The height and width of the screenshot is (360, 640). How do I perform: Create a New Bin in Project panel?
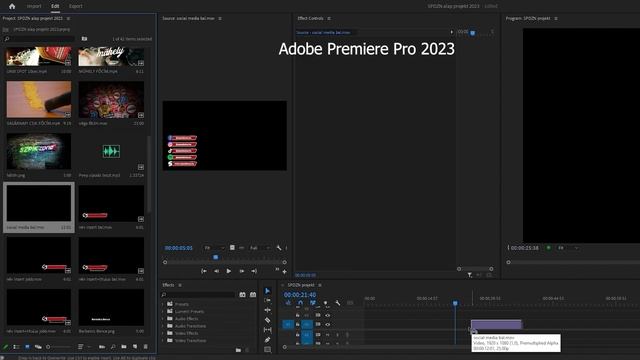point(124,347)
